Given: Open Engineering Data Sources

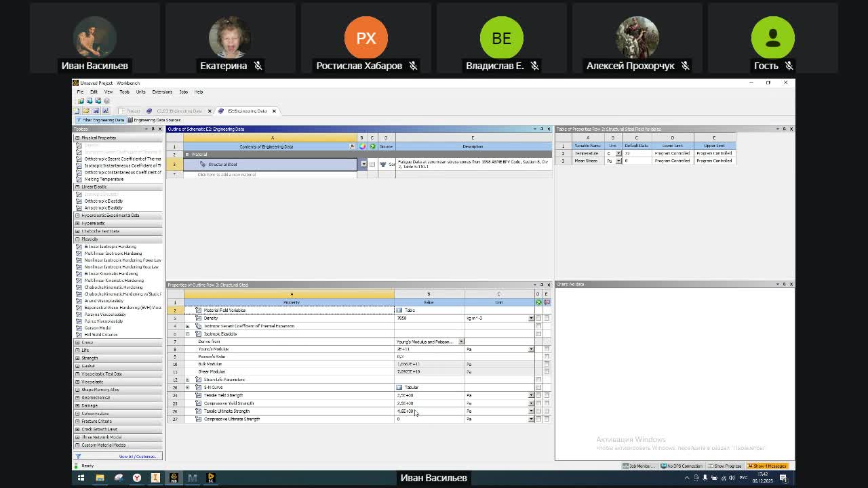Looking at the screenshot, I should coord(155,120).
